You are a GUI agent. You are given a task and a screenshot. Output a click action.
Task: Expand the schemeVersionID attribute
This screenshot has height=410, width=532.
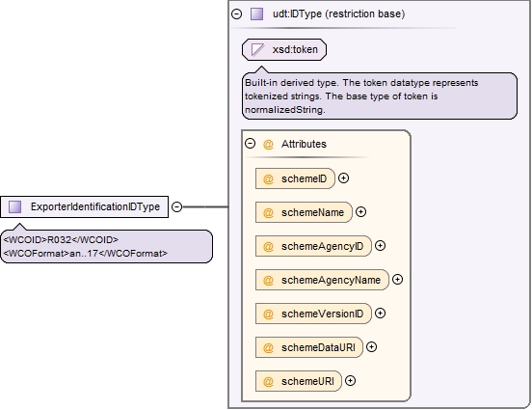(380, 314)
